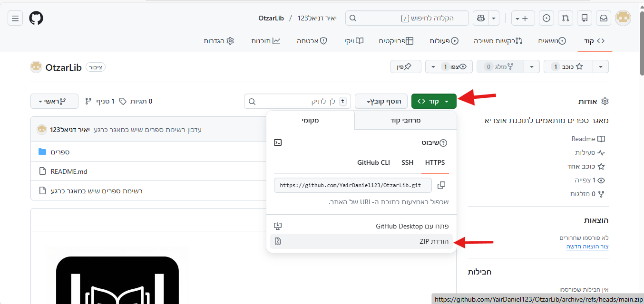Open the Copilot icon in header
Viewport: 644px width, 304px height.
click(481, 19)
